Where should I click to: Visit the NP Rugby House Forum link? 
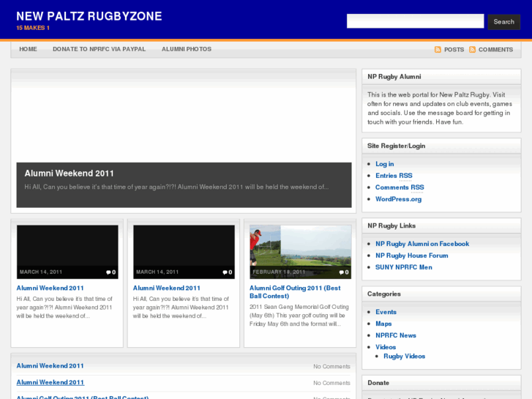coord(411,256)
